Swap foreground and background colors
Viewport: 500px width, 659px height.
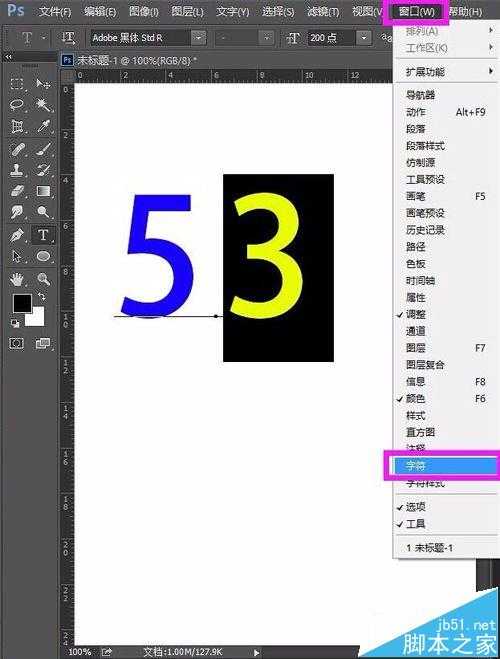pyautogui.click(x=41, y=297)
